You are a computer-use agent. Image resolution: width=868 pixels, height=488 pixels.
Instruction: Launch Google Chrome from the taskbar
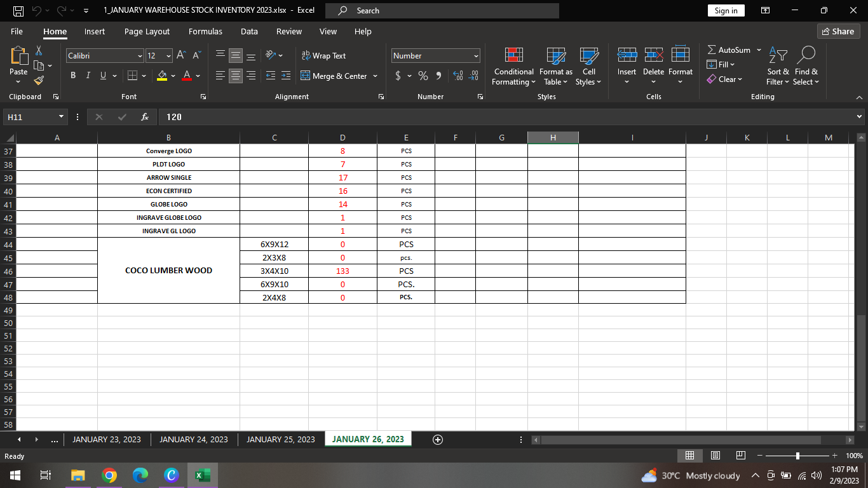click(x=109, y=475)
